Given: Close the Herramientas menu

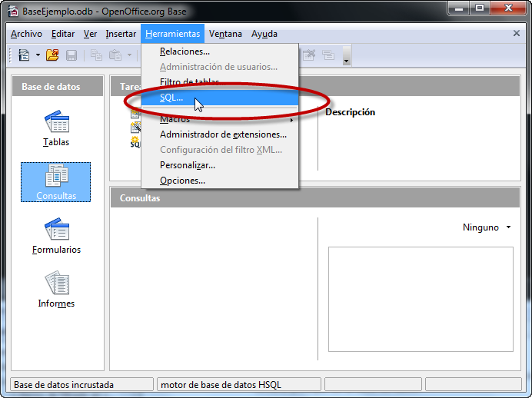Looking at the screenshot, I should tap(173, 34).
